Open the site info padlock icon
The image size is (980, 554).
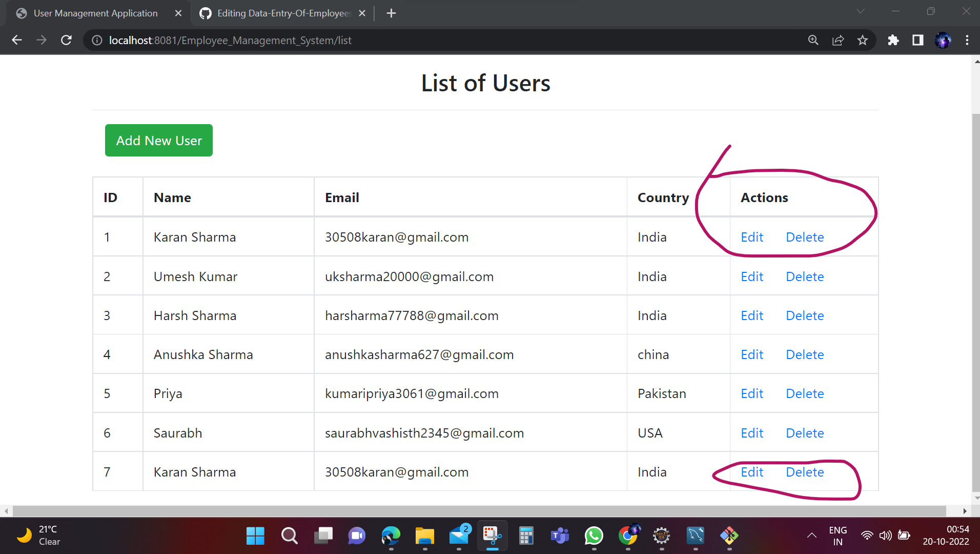[96, 40]
